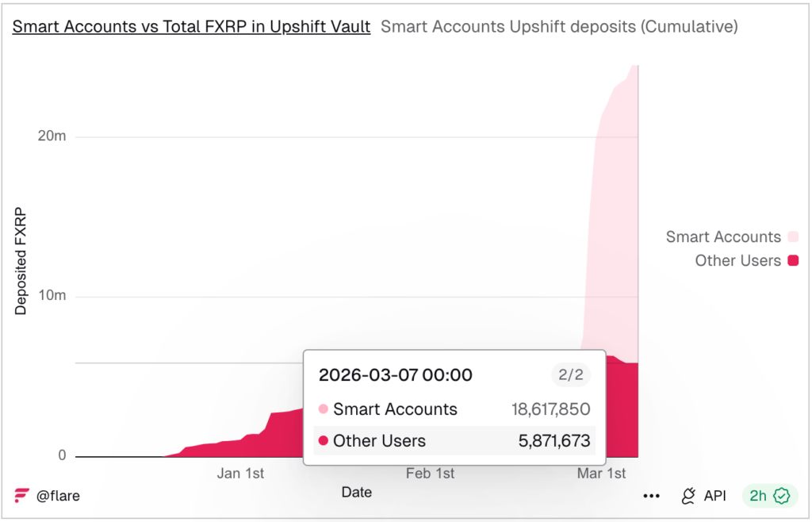Click the Mar 1st date axis label

tap(601, 474)
